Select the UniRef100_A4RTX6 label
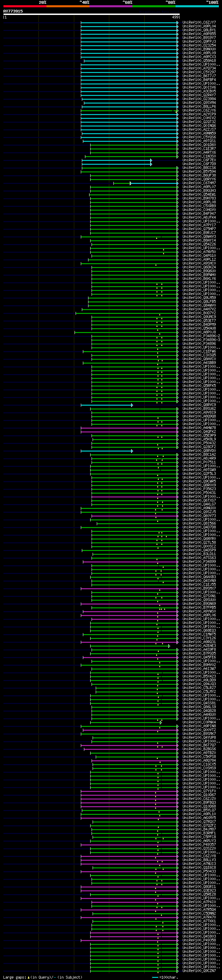The image size is (222, 980). (x=199, y=152)
